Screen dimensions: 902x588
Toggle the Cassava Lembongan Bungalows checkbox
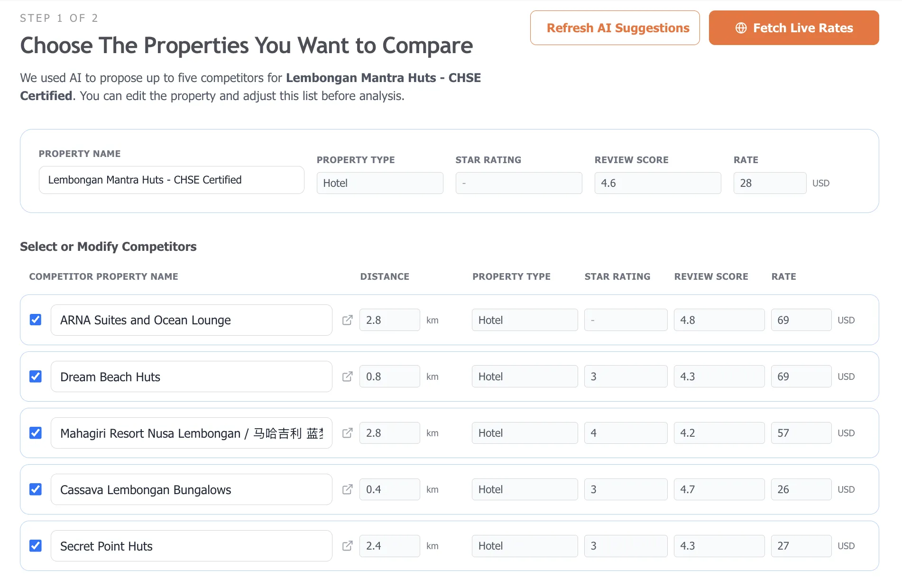click(x=36, y=489)
